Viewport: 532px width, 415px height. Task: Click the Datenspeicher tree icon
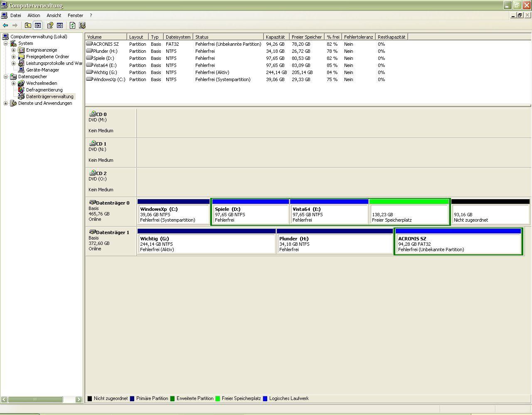coord(13,77)
